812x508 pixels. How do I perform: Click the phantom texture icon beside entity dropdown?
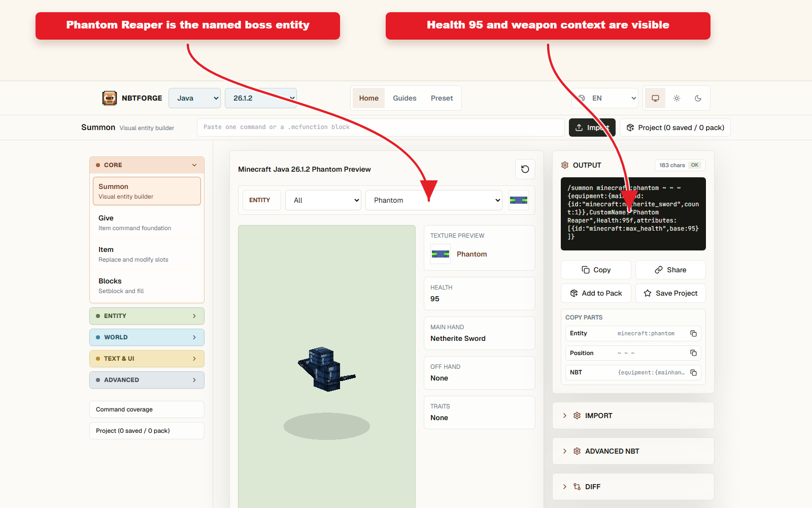[519, 200]
